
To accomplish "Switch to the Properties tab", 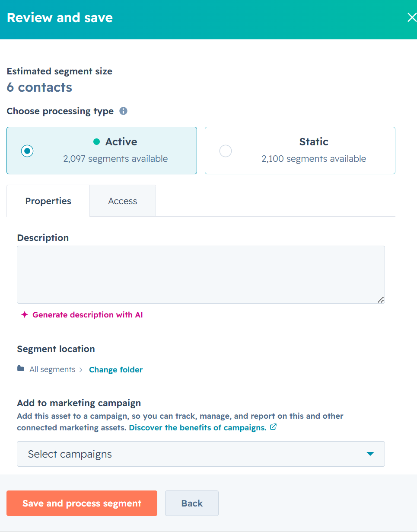I will pos(48,201).
